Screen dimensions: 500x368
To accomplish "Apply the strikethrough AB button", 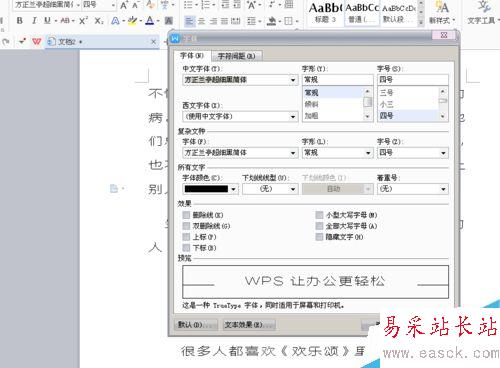I will coord(65,21).
